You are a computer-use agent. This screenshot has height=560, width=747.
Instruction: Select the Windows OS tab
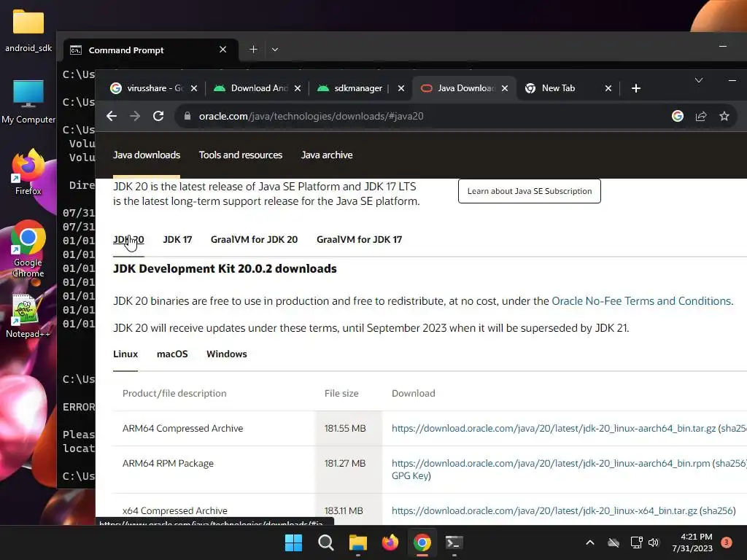tap(227, 354)
